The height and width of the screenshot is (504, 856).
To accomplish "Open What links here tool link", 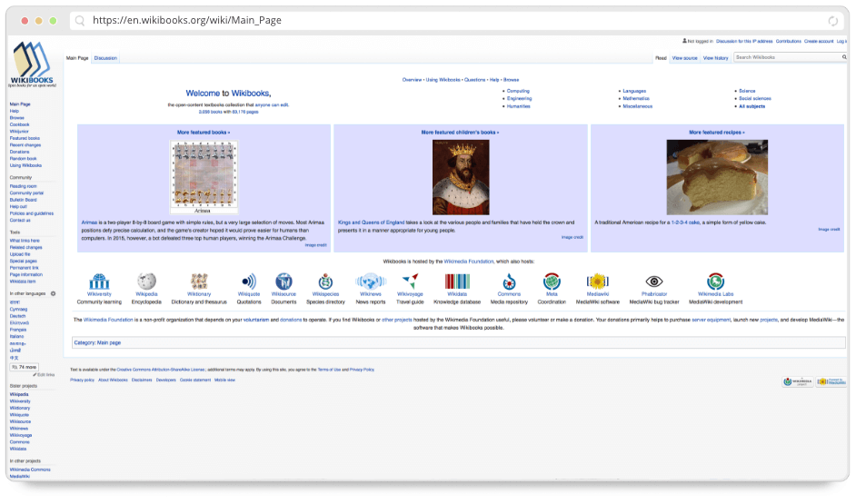I will click(x=25, y=241).
